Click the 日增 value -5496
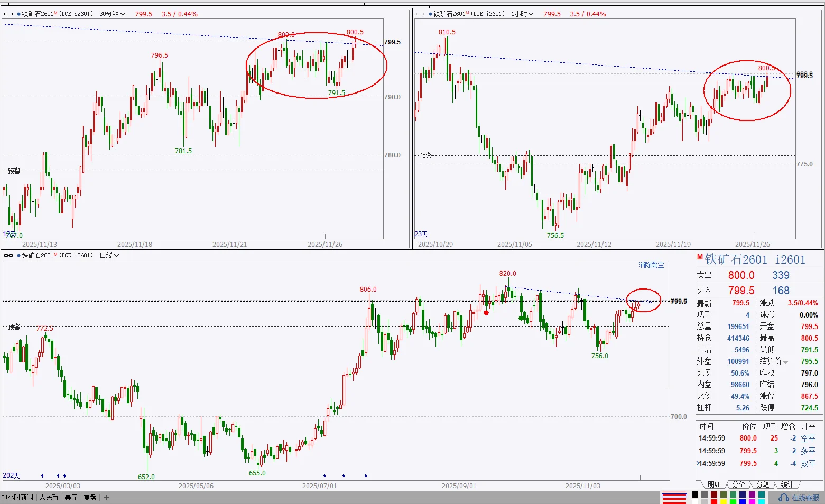 pos(741,350)
